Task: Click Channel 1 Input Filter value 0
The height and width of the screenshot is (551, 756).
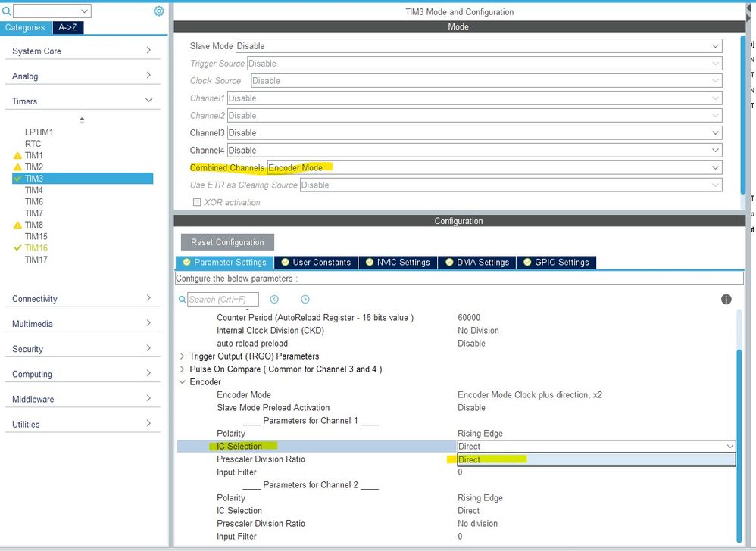Action: coord(460,472)
